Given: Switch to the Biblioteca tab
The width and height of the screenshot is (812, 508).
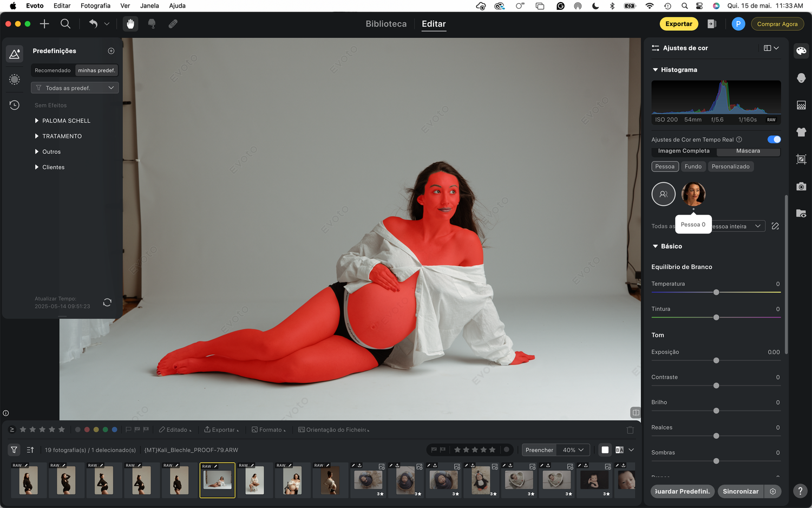Looking at the screenshot, I should 386,24.
